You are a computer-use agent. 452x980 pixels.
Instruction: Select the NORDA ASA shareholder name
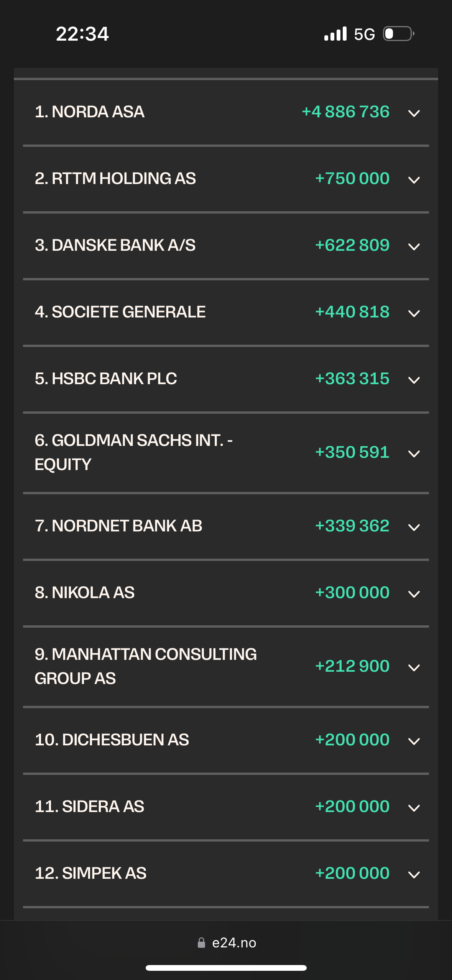89,112
